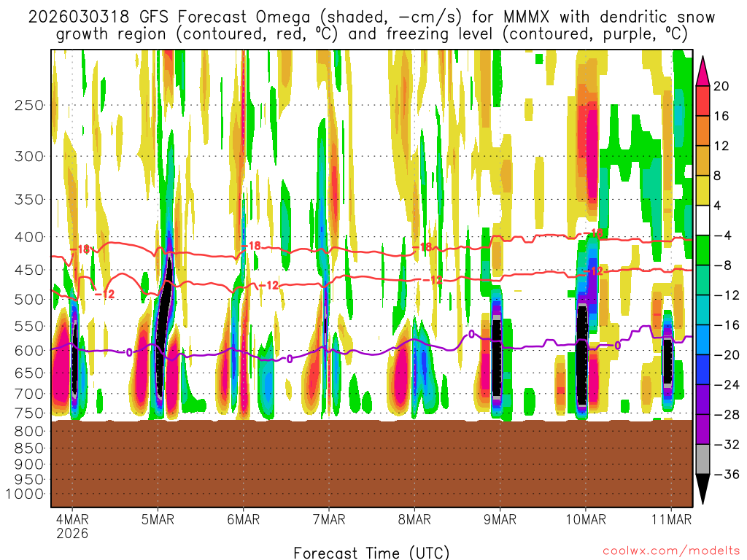Screen dimensions: 747x560
Task: Pick the white colorbar segment between 4 and -4
Action: coord(703,220)
